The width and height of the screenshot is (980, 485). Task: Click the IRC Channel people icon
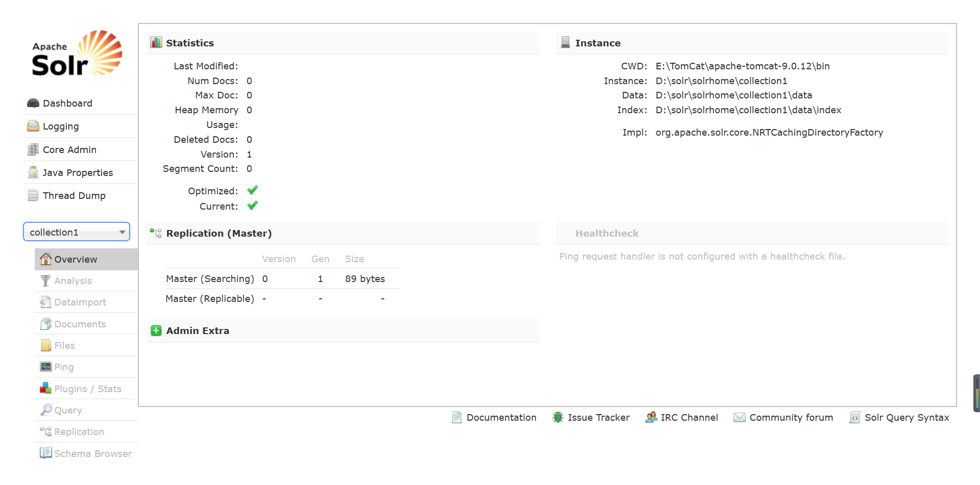coord(651,417)
